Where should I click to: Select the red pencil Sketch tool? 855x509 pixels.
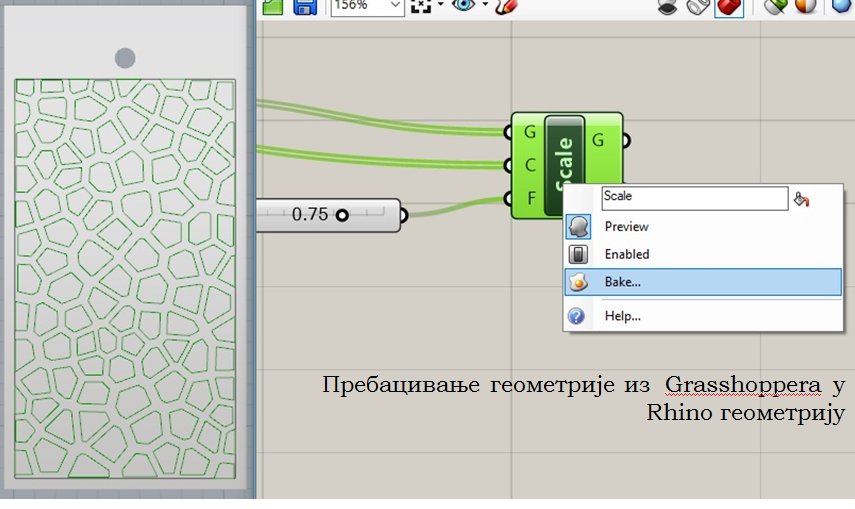click(507, 7)
